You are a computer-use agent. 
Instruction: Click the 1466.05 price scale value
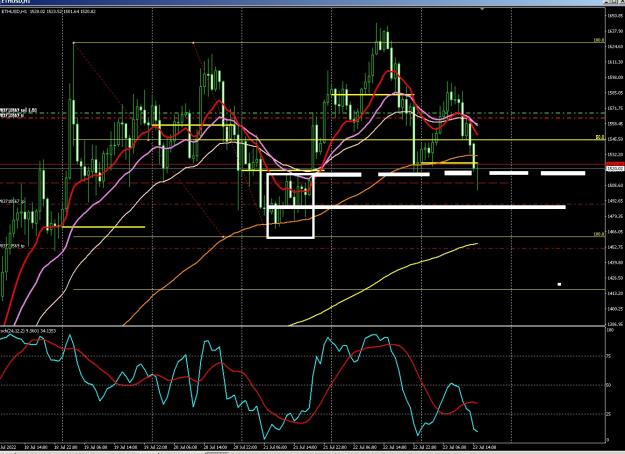click(615, 232)
